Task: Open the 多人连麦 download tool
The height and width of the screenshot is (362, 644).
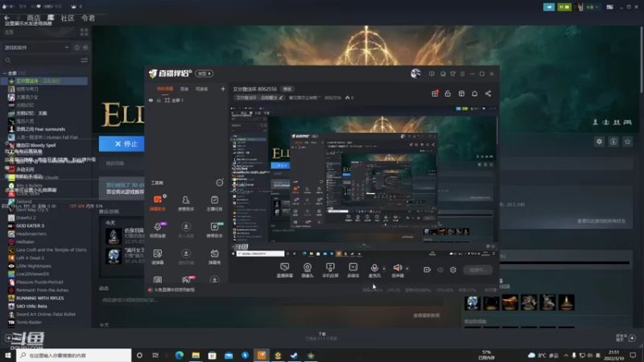Action: (186, 230)
